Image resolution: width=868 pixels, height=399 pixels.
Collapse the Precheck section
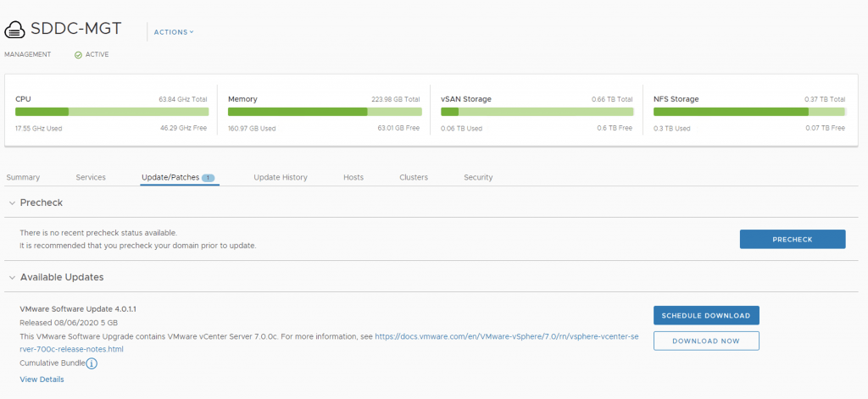click(12, 203)
